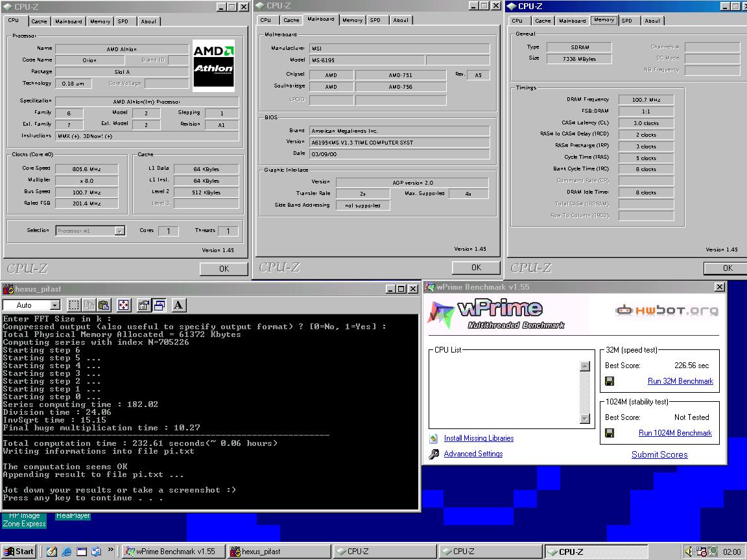Click Multiplier value x 8.0
Screen dimensions: 747x560
(x=87, y=181)
